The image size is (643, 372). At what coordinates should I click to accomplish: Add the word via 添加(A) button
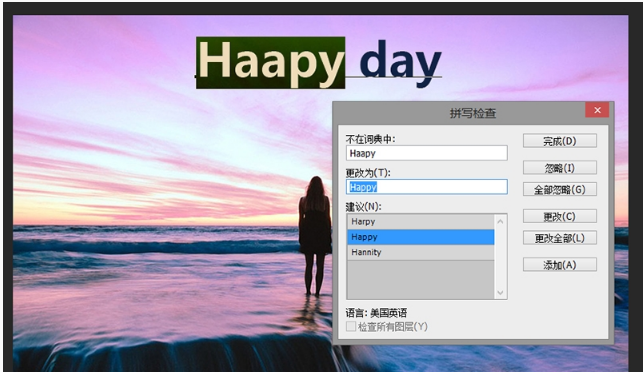[x=560, y=265]
